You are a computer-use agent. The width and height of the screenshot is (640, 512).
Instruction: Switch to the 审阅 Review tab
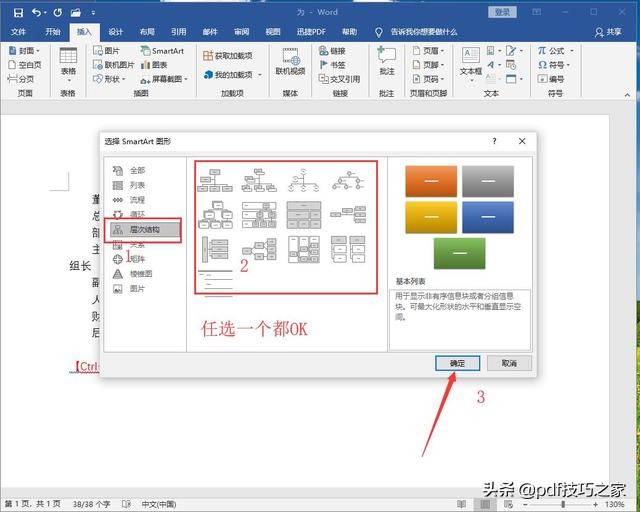pyautogui.click(x=242, y=32)
